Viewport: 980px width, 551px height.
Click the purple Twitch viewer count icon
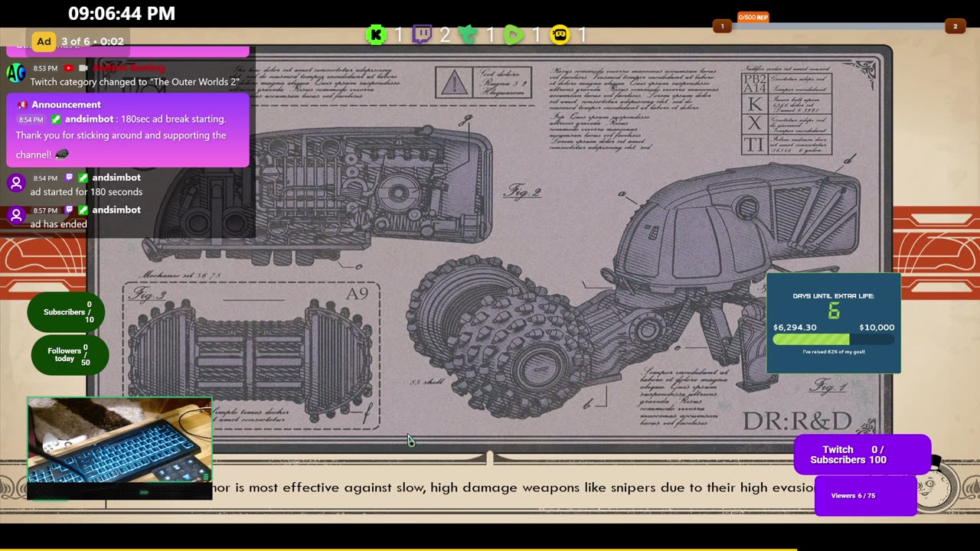pyautogui.click(x=422, y=34)
